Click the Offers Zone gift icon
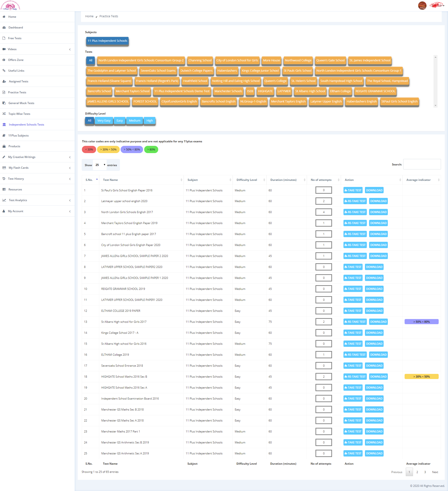 coord(4,60)
